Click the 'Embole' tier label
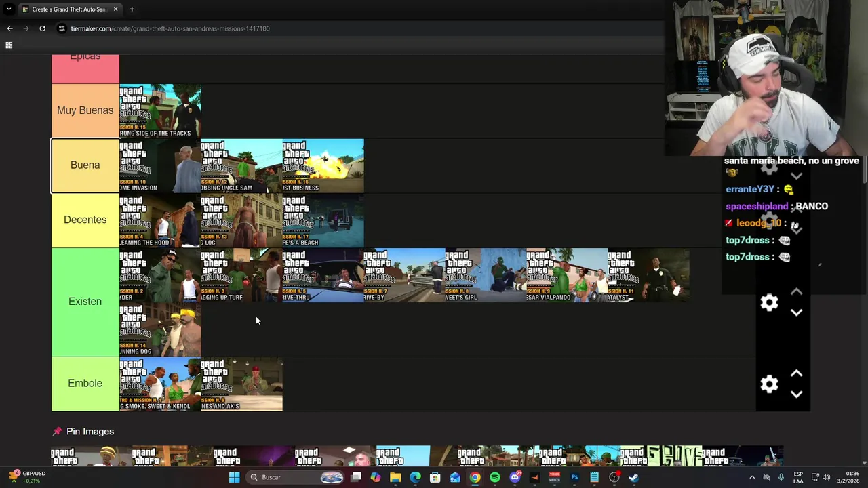The width and height of the screenshot is (868, 488). pos(85,384)
